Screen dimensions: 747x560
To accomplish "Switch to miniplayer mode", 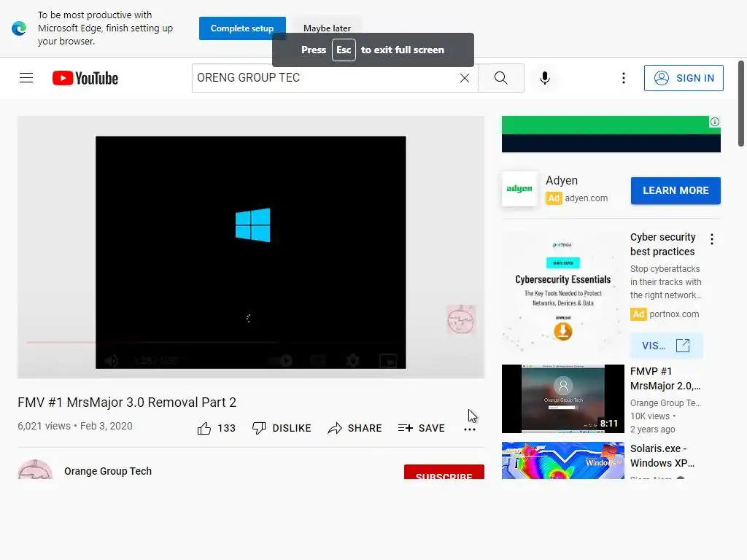I will click(388, 361).
